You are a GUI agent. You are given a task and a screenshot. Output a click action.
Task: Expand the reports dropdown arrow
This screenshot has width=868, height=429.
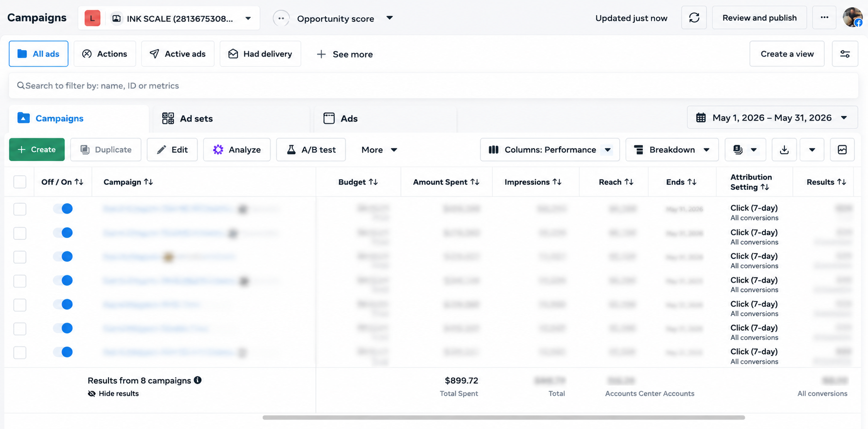coord(754,150)
